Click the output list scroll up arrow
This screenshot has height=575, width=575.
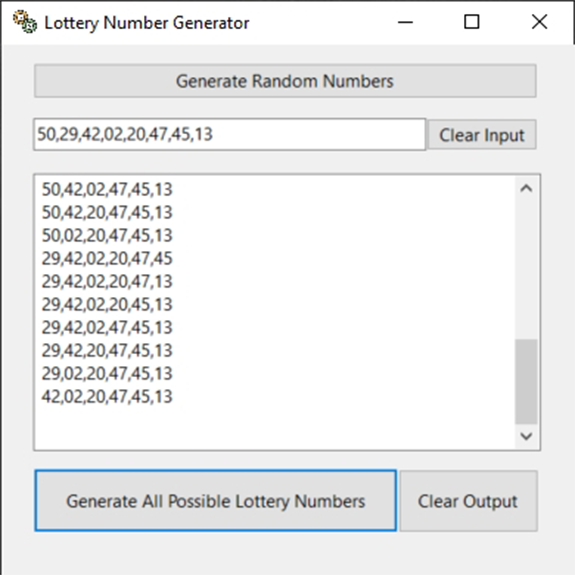coord(526,188)
